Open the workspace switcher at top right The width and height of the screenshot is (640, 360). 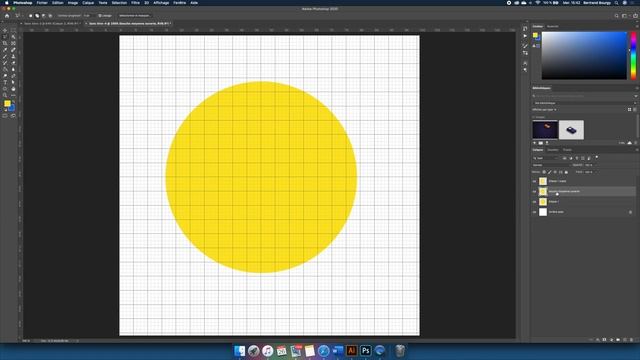coord(625,16)
